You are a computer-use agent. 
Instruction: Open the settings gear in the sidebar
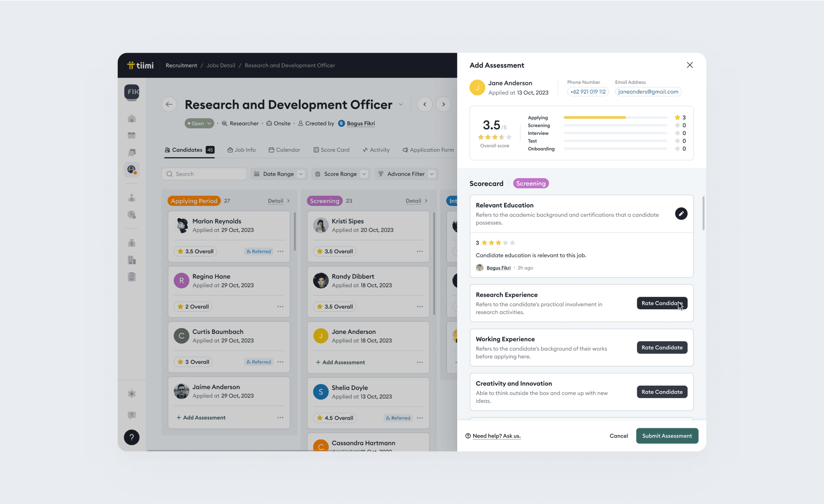pos(132,394)
